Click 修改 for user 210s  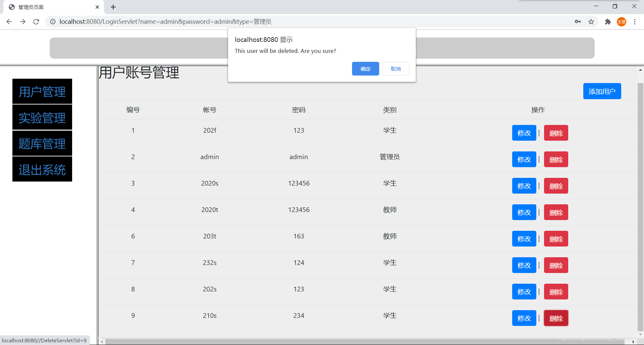coord(524,318)
